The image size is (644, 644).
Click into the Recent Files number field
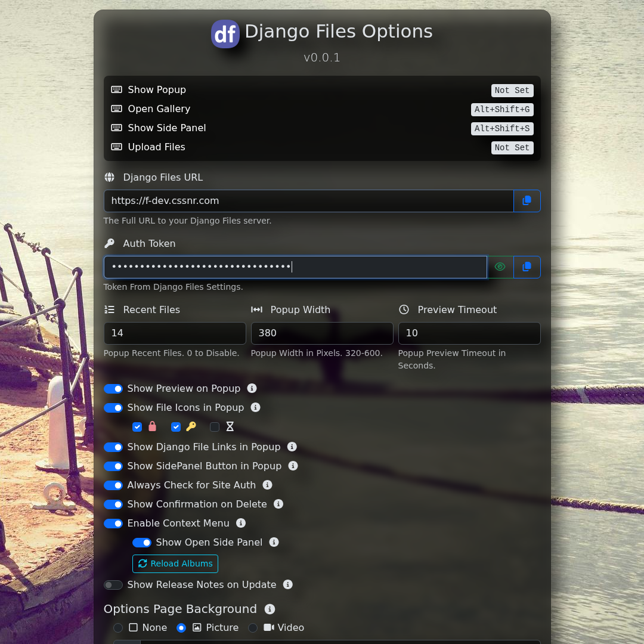click(x=175, y=333)
